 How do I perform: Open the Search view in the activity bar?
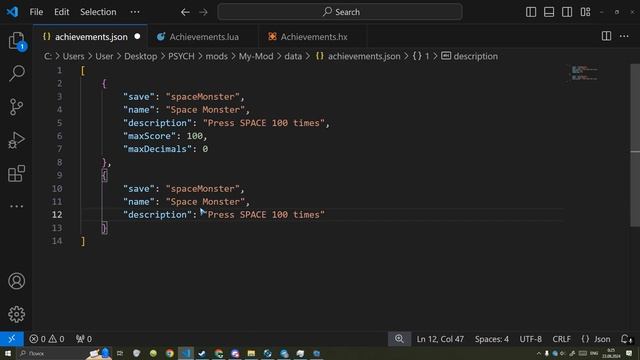(16, 73)
